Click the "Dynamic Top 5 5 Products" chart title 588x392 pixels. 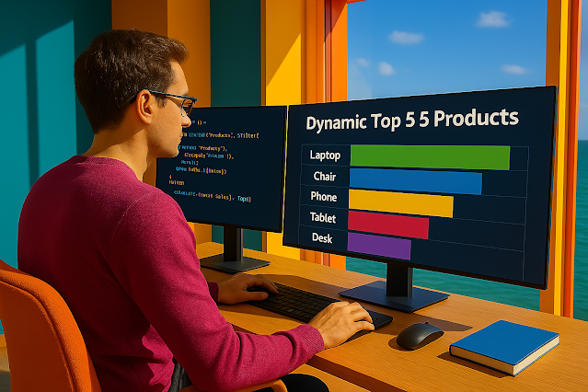412,120
